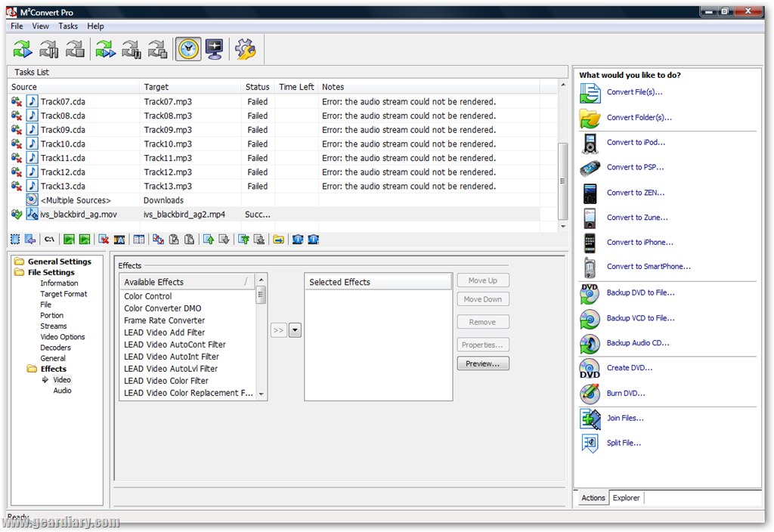Collapse the Effects folder in the settings tree
The height and width of the screenshot is (532, 774).
[x=32, y=369]
